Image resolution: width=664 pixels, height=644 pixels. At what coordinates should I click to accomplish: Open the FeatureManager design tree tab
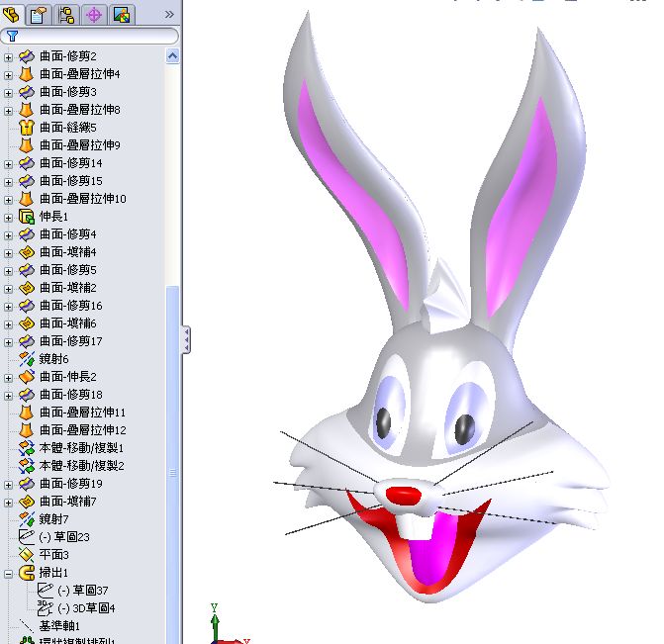(12, 15)
